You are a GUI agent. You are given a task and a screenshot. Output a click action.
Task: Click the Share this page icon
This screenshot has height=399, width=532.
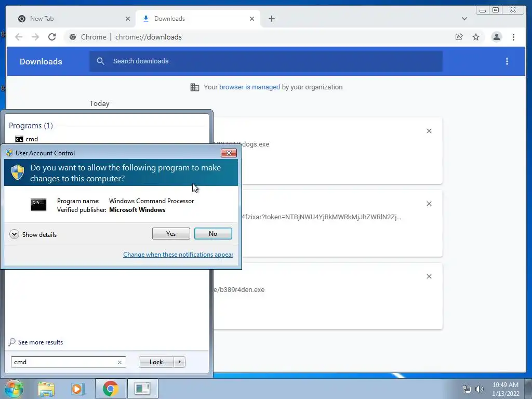(459, 37)
